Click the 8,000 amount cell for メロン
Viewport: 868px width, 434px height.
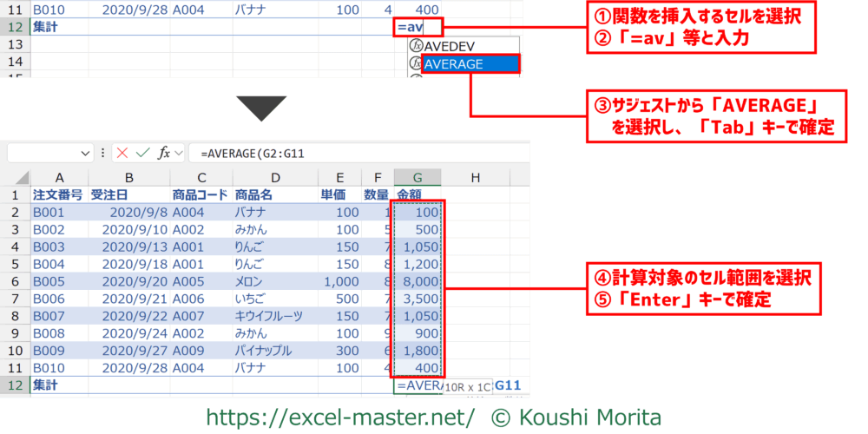point(418,282)
